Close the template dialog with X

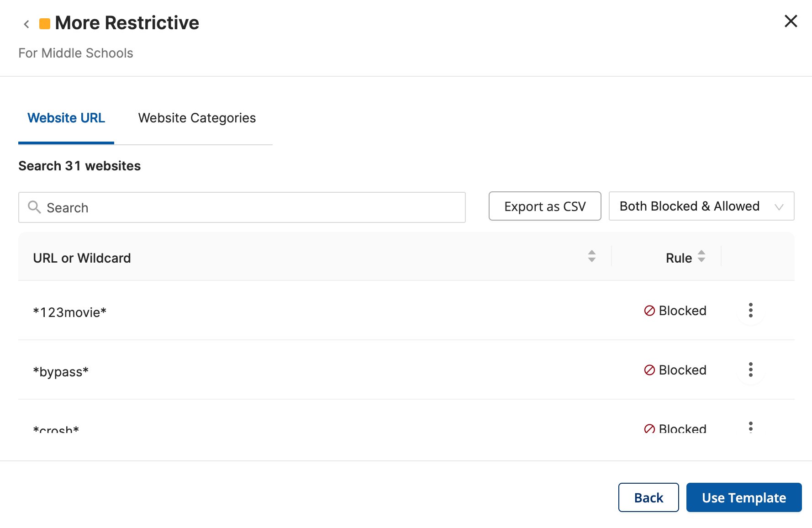point(791,21)
